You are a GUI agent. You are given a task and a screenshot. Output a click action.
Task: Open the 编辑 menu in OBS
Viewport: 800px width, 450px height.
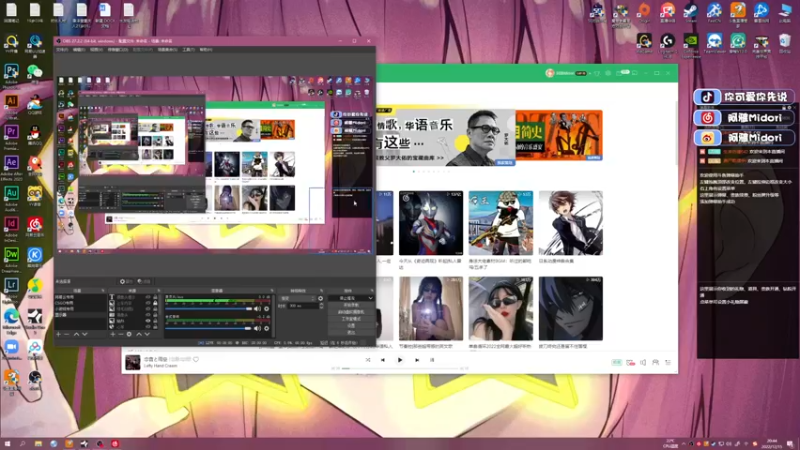point(79,49)
